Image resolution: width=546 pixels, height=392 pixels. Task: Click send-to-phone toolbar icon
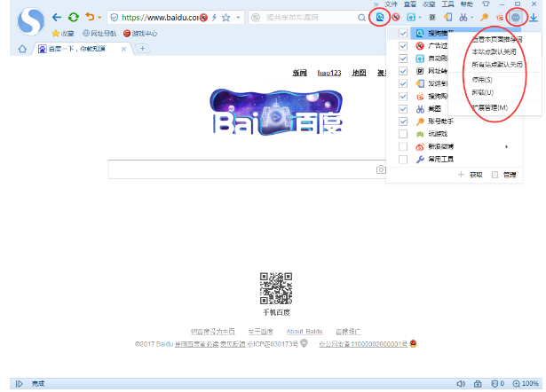point(447,17)
